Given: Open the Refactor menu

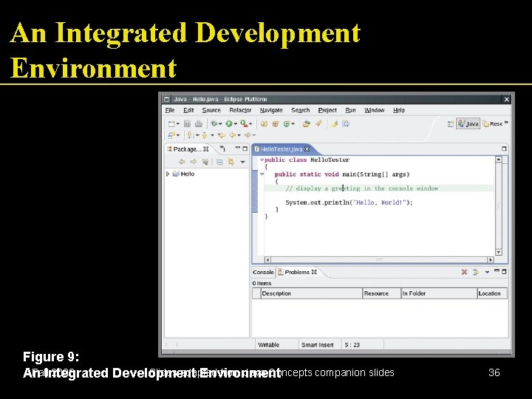Looking at the screenshot, I should (240, 110).
